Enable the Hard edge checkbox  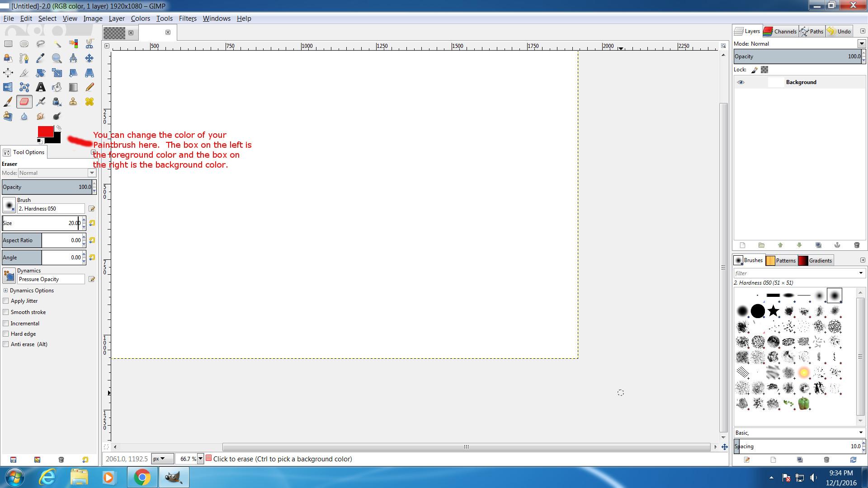click(x=6, y=334)
